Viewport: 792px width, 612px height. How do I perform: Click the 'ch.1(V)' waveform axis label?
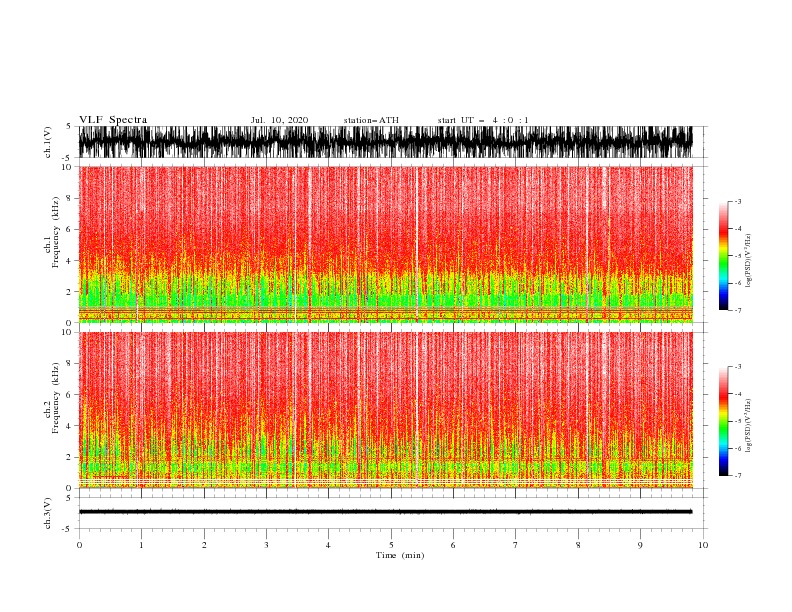point(48,142)
